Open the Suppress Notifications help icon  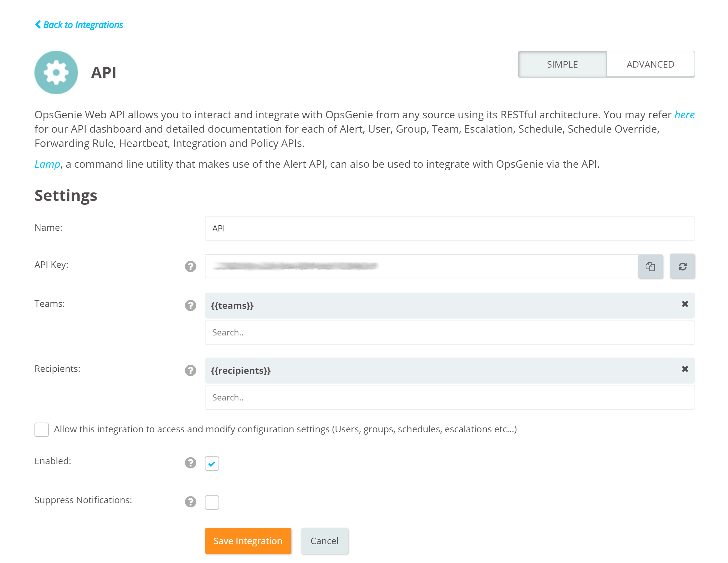click(x=190, y=502)
